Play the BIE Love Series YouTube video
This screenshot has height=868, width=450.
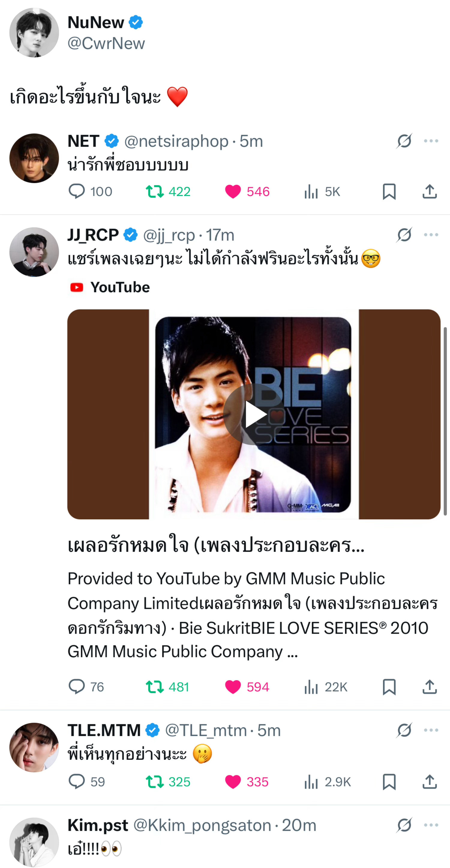coord(254,414)
